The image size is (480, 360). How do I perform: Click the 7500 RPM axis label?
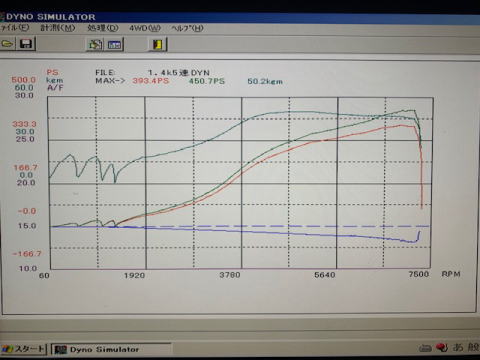[419, 274]
